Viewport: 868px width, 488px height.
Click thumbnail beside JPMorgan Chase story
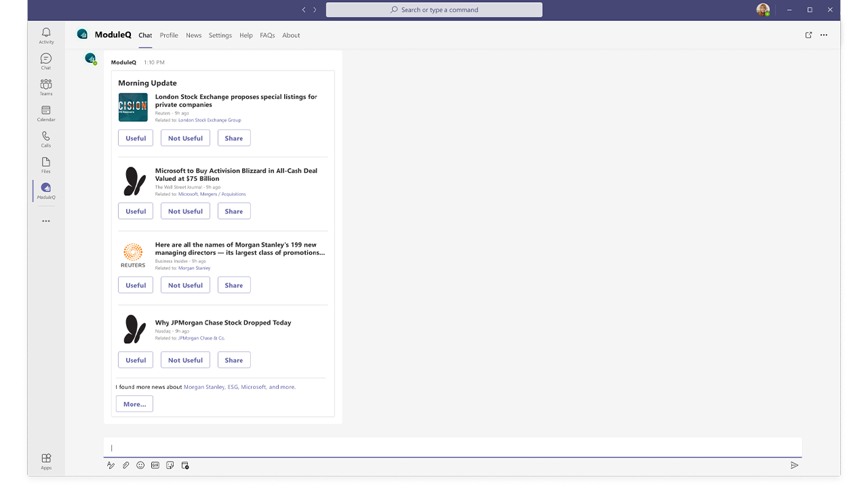134,329
